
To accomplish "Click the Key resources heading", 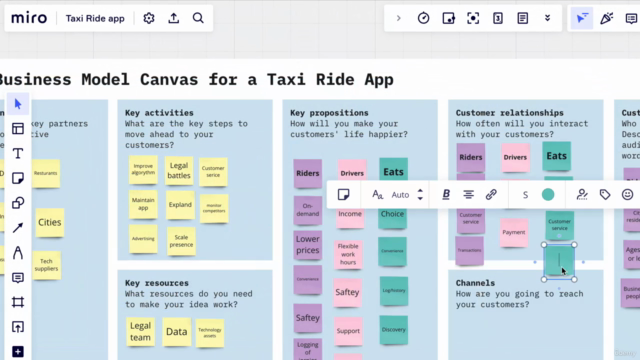I will 157,283.
